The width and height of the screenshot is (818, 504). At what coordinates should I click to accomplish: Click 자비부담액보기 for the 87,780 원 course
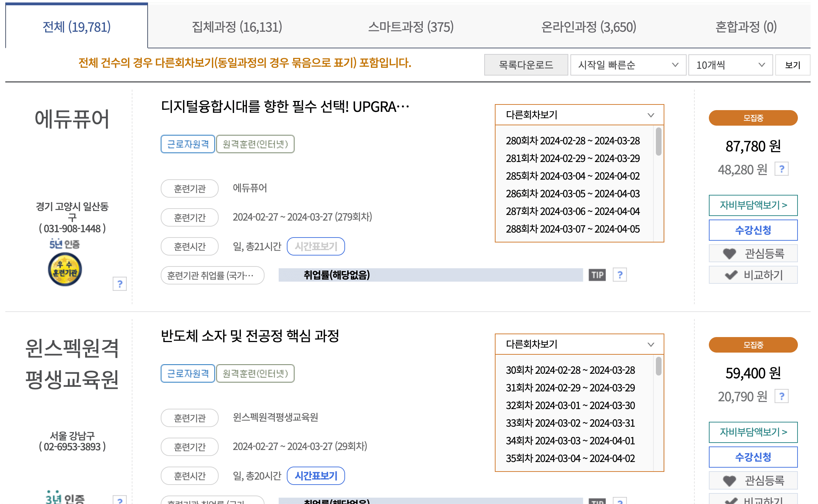(753, 205)
